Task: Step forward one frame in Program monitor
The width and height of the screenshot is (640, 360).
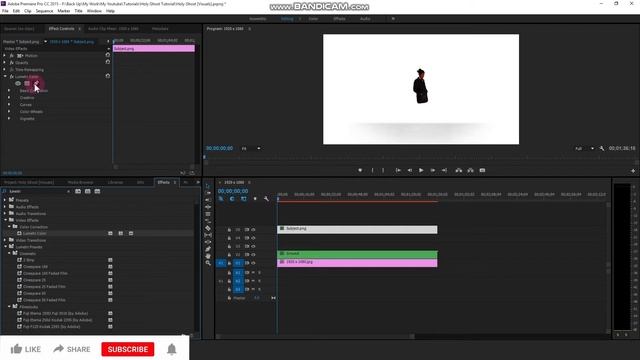Action: (433, 170)
